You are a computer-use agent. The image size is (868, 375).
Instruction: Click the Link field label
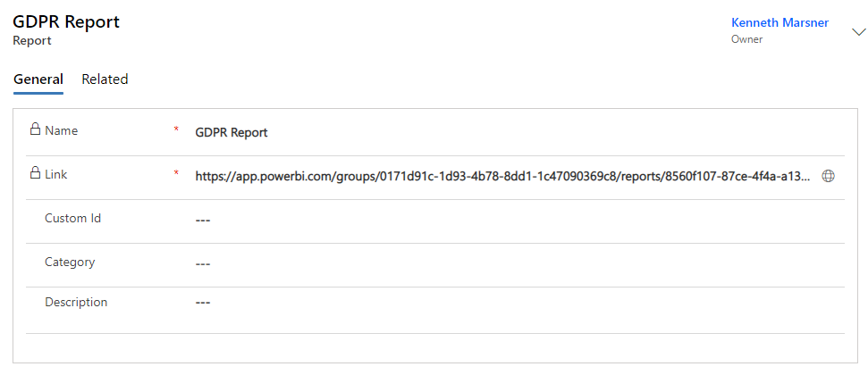pyautogui.click(x=56, y=174)
